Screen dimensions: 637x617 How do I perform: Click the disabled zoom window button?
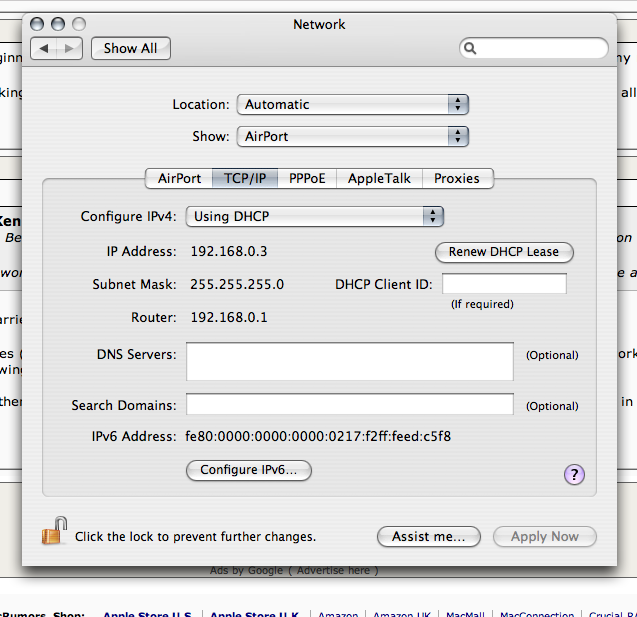click(79, 24)
